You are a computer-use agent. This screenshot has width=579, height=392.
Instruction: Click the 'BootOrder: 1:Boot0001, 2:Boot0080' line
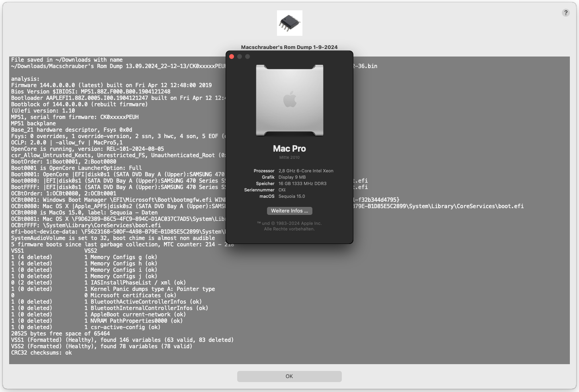coord(64,162)
